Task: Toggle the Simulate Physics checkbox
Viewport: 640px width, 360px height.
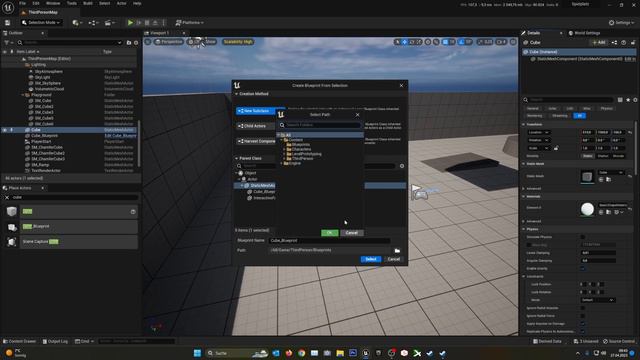Action: [583, 237]
